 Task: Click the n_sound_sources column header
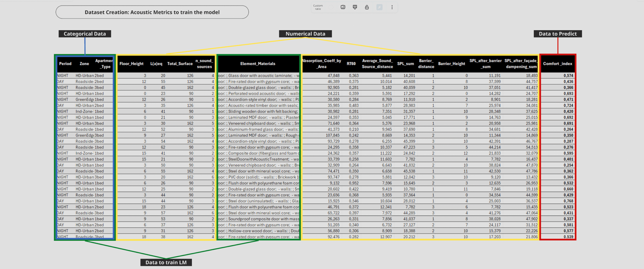204,64
